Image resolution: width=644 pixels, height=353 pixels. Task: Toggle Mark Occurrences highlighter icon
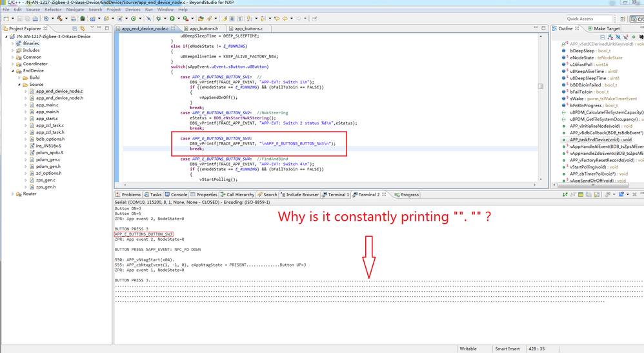(225, 19)
